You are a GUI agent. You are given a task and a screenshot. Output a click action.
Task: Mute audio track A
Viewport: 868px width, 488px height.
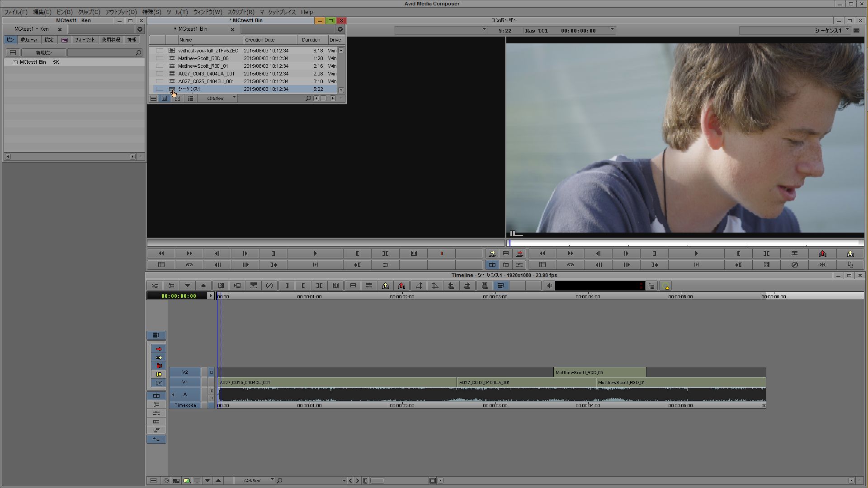[x=211, y=398]
